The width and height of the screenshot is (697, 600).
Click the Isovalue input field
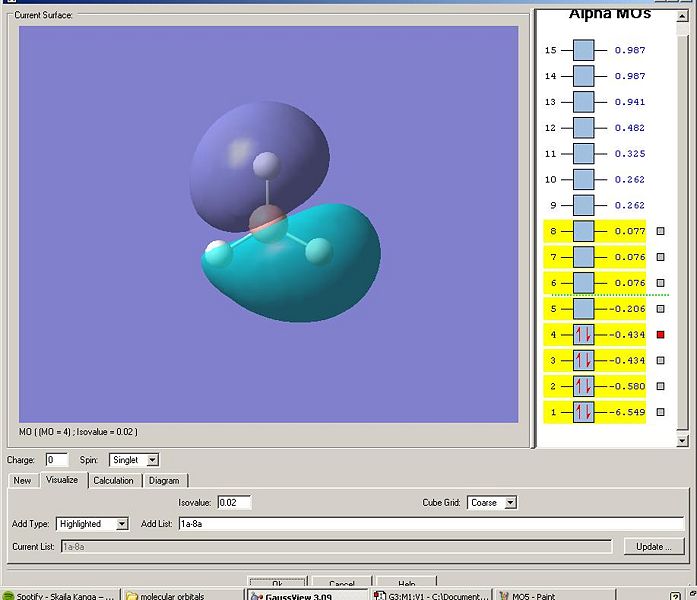[x=234, y=503]
